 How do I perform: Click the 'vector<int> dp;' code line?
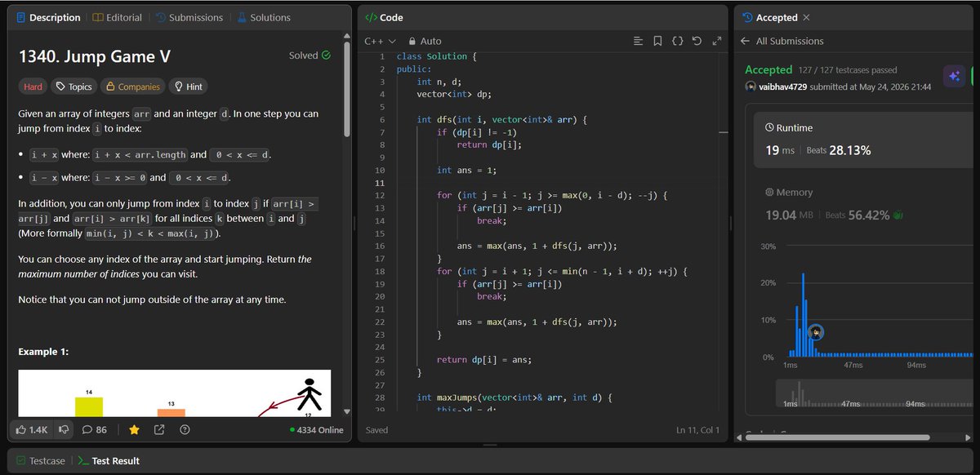pos(454,94)
